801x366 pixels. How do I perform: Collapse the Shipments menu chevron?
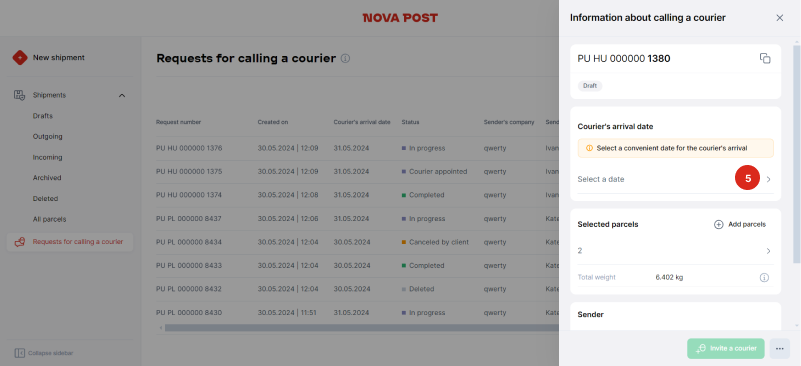[x=122, y=96]
